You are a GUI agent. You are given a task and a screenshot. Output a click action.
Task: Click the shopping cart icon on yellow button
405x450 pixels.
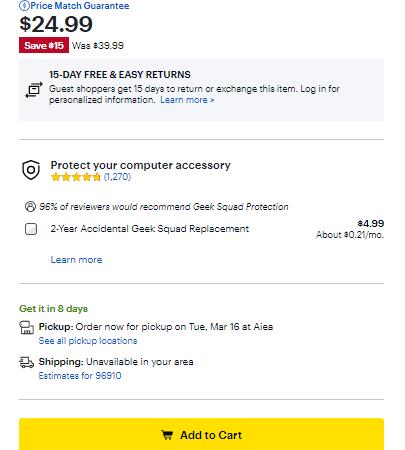point(167,435)
